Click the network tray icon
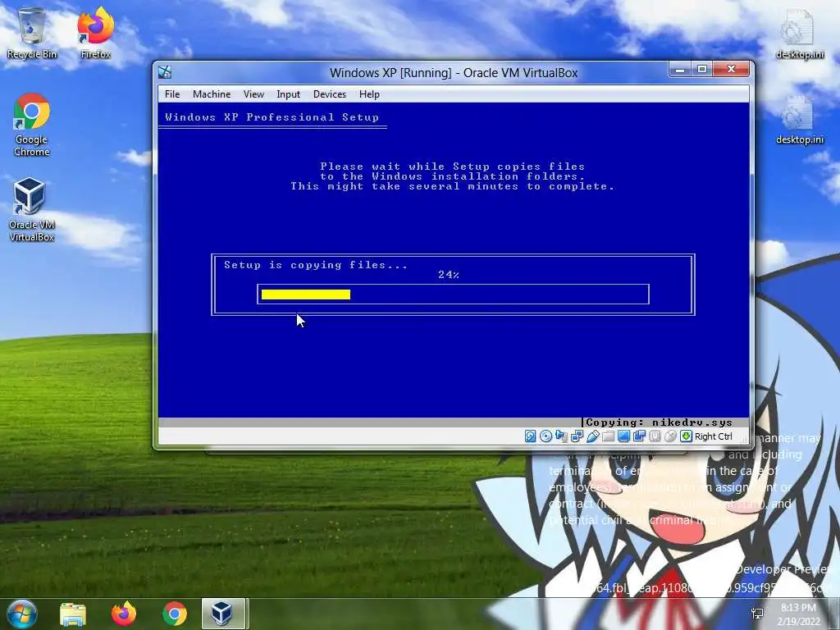Screen dimensions: 840x630 click(x=757, y=614)
